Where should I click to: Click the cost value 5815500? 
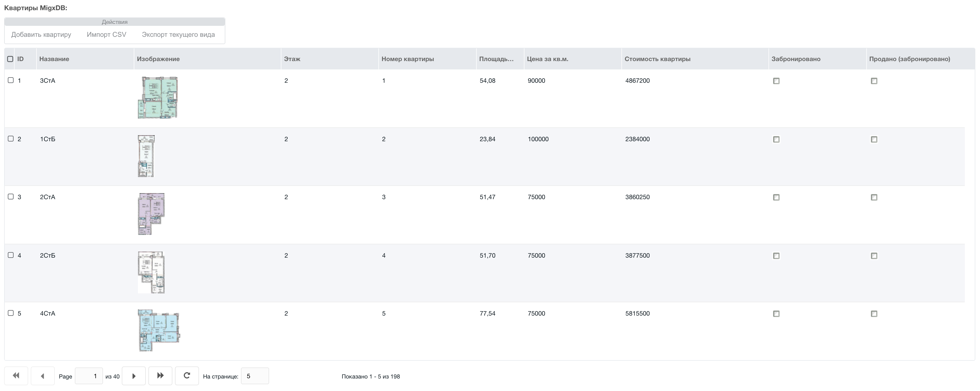(637, 313)
